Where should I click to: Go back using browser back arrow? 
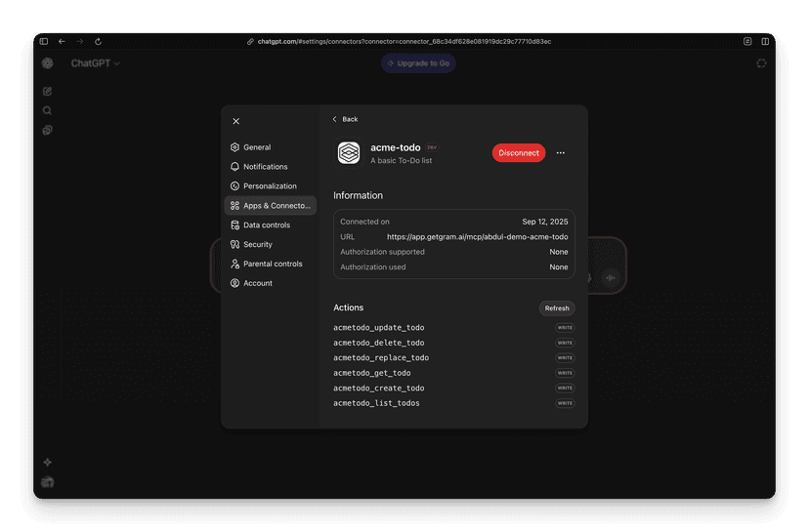pyautogui.click(x=62, y=41)
